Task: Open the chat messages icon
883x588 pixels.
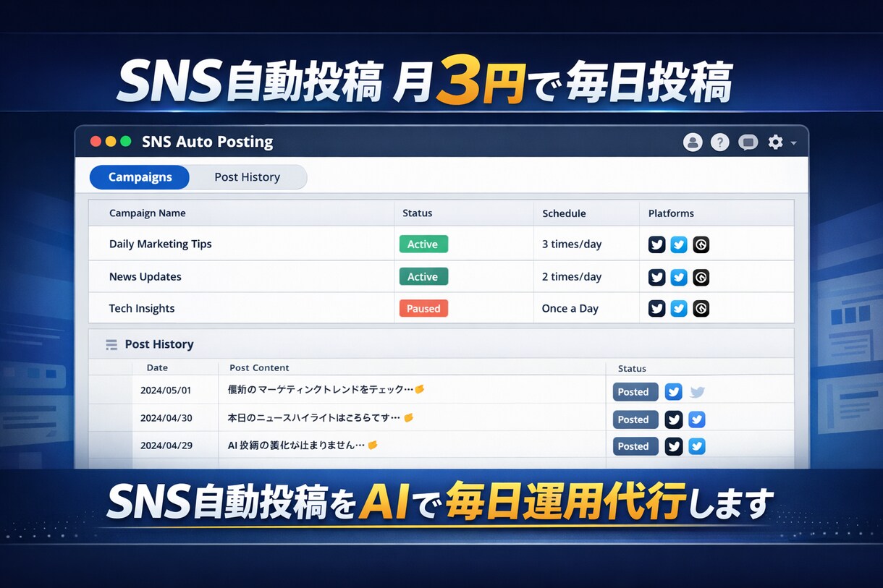Action: [x=748, y=142]
